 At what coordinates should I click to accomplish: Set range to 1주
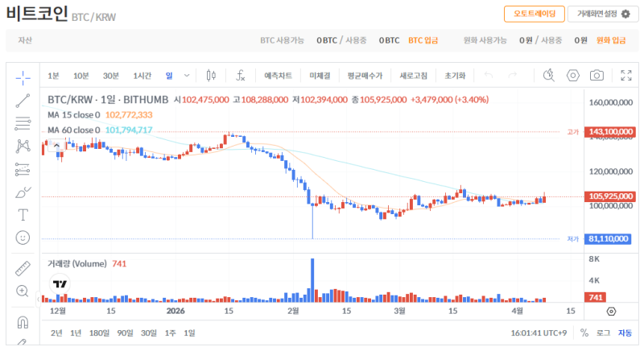tap(171, 333)
